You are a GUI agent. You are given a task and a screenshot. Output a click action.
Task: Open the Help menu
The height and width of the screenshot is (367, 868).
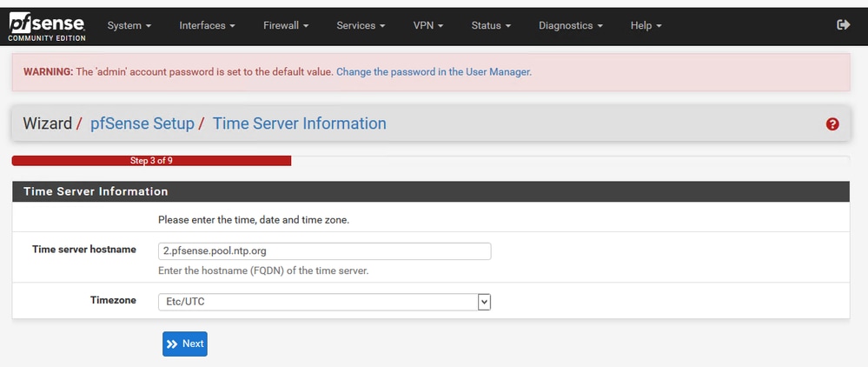[646, 25]
